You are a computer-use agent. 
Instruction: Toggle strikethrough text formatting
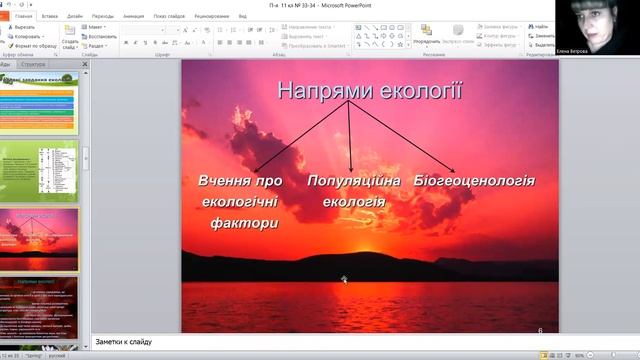tap(165, 42)
